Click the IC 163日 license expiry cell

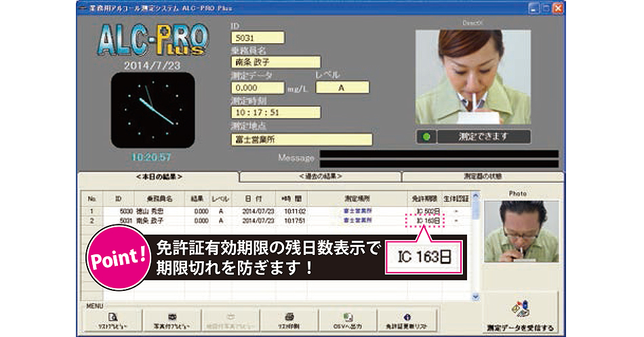coord(428,220)
